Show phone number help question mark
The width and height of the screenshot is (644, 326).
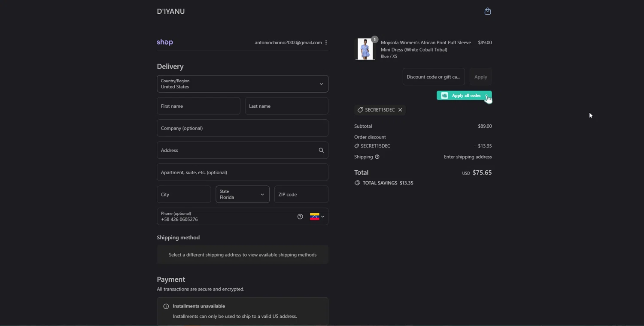click(300, 217)
